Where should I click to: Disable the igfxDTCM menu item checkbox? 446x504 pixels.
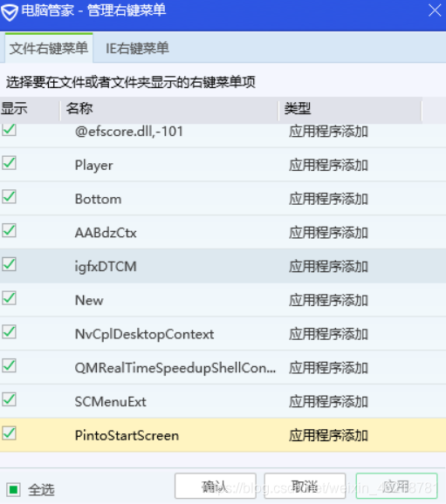pyautogui.click(x=9, y=264)
